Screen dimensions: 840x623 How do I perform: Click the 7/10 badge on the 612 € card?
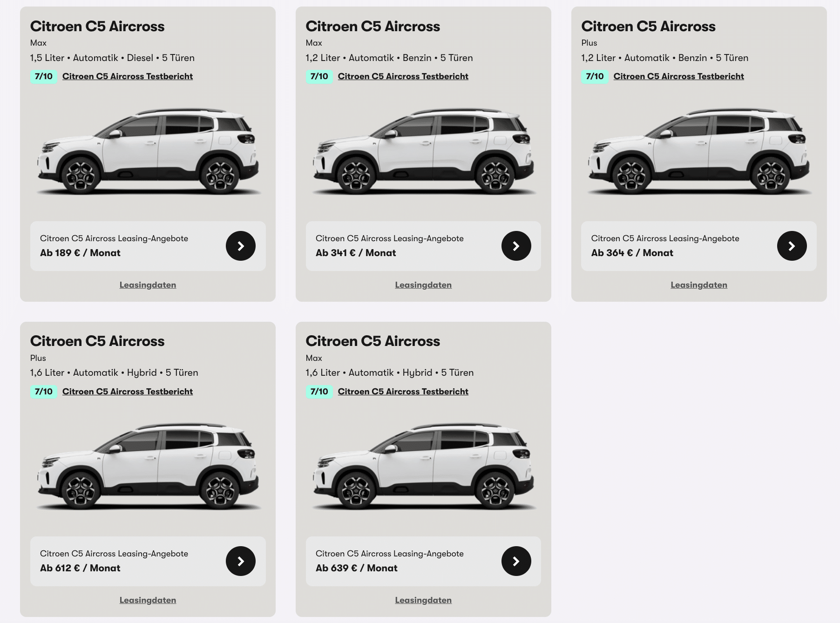tap(44, 392)
